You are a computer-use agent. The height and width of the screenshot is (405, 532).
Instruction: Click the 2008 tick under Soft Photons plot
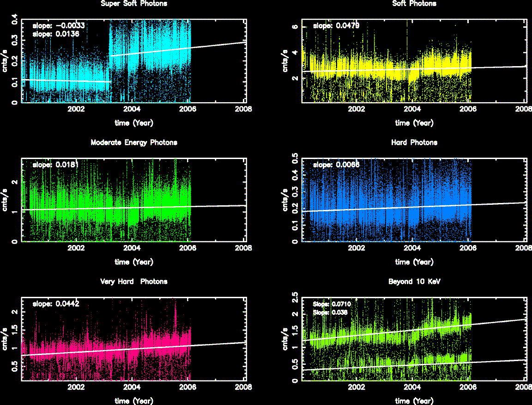524,110
